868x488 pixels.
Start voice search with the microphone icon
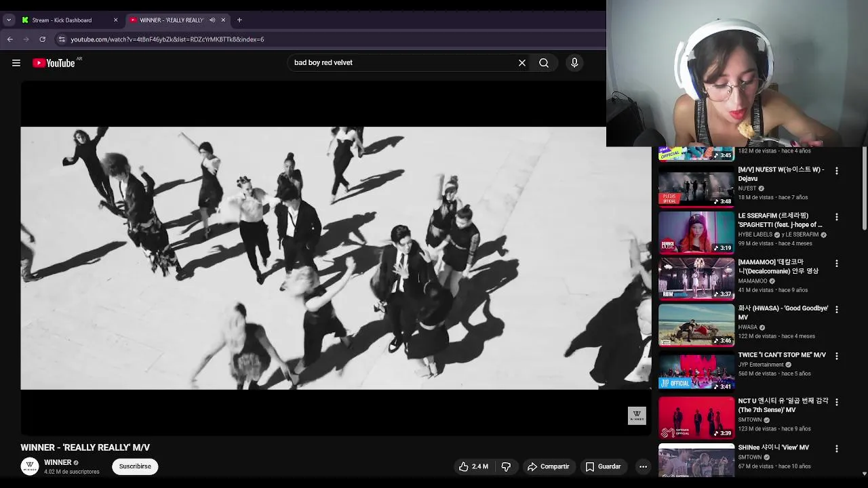tap(574, 63)
